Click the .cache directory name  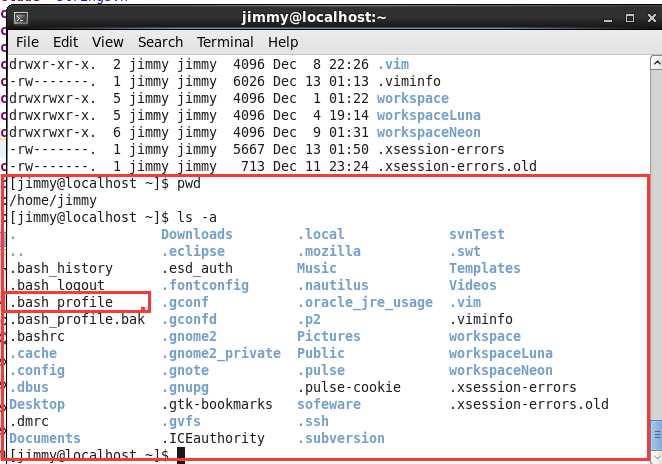coord(33,353)
